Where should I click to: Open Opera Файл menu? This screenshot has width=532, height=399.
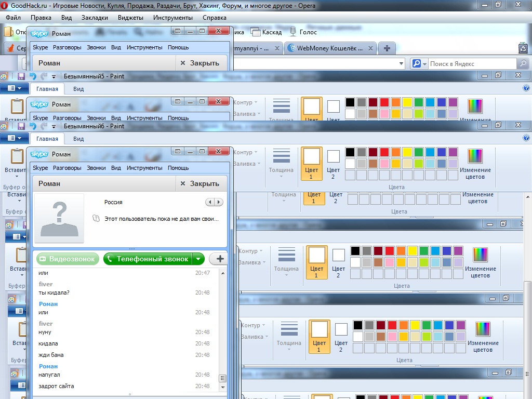13,18
